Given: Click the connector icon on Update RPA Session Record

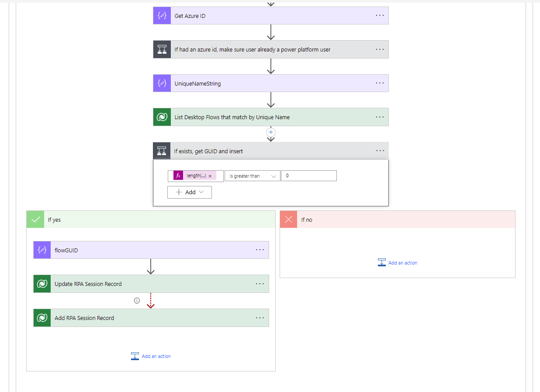Looking at the screenshot, I should pyautogui.click(x=42, y=284).
